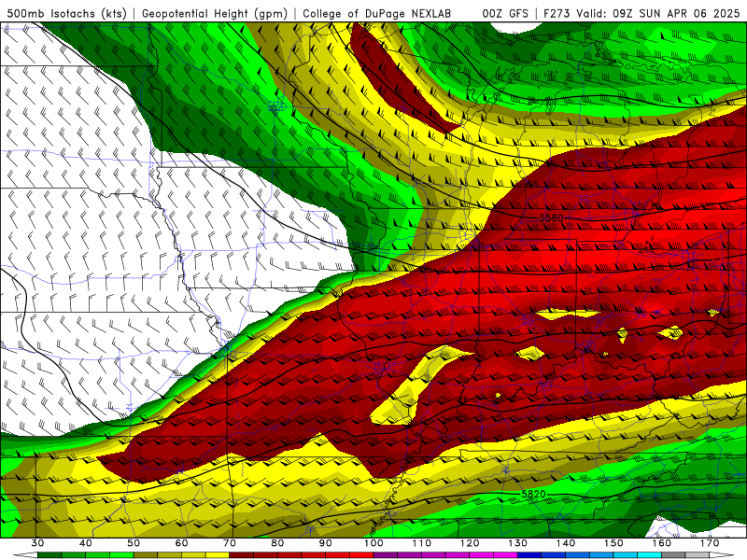Click the "F273" forecast hour label
This screenshot has width=747, height=560.
tap(557, 14)
